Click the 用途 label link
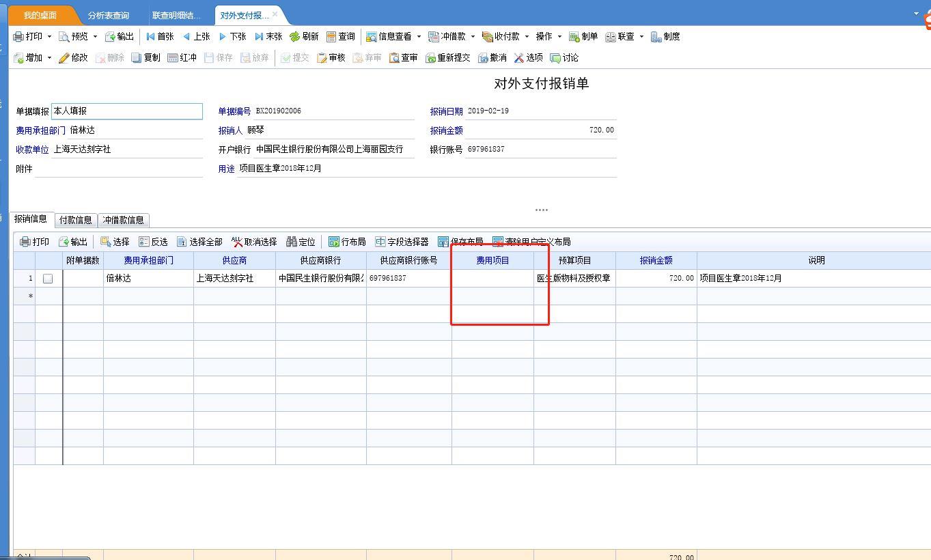931x560 pixels. [x=227, y=169]
